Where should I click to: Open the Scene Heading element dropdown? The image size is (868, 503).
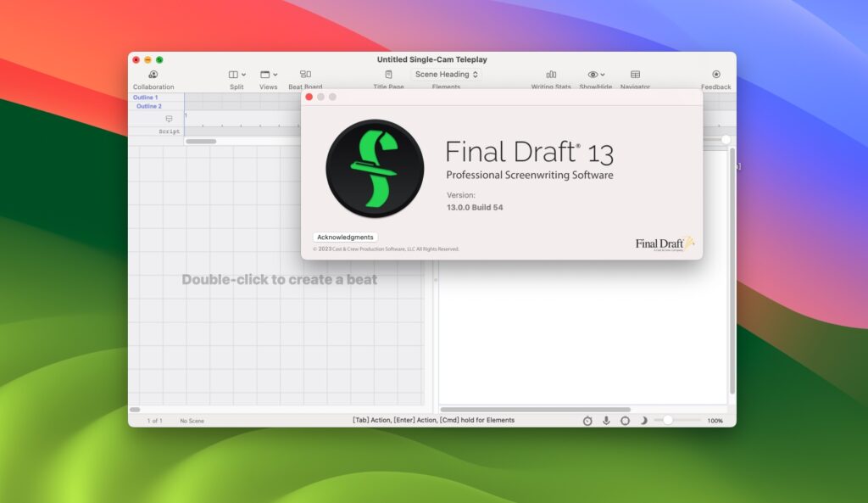pyautogui.click(x=445, y=74)
